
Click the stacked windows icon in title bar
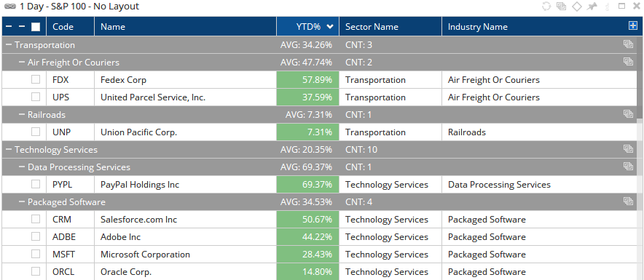click(x=561, y=6)
